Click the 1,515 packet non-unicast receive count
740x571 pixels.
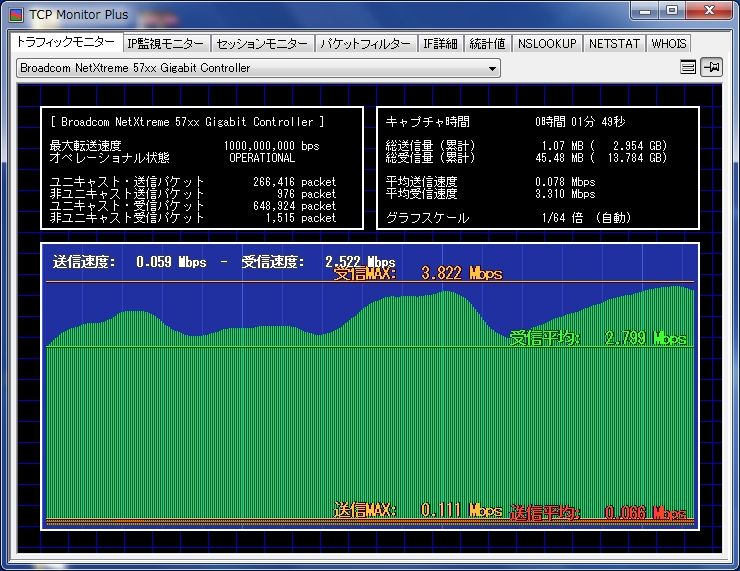click(x=301, y=218)
